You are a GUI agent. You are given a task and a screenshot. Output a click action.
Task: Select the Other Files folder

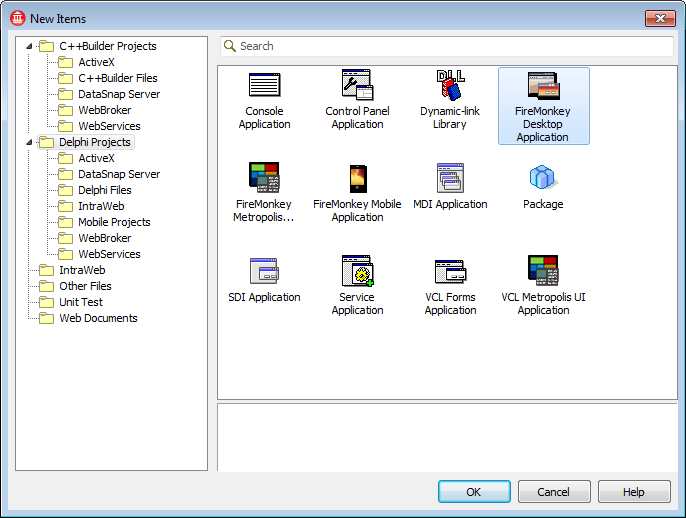click(85, 286)
